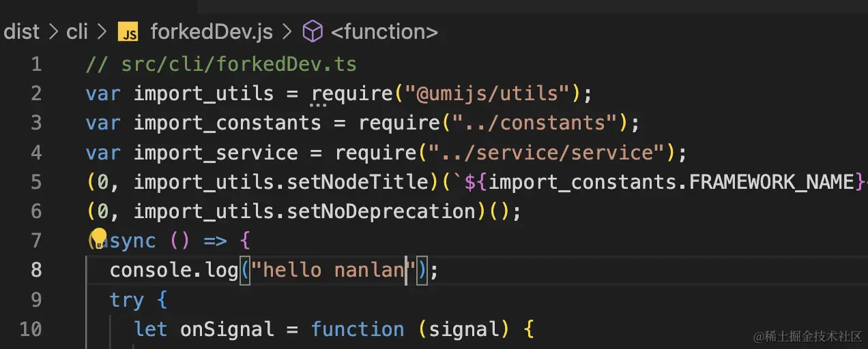Image resolution: width=868 pixels, height=349 pixels.
Task: Click the cube function symbol icon
Action: point(312,31)
